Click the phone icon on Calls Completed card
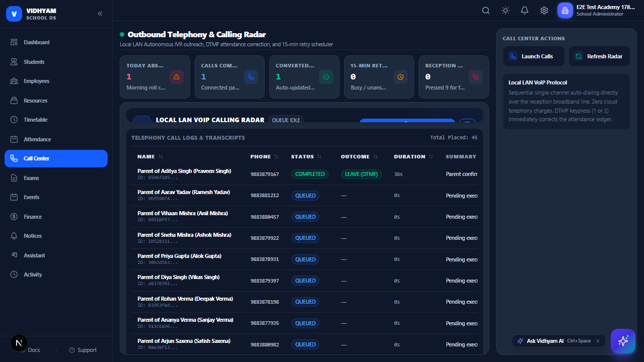 (x=251, y=77)
